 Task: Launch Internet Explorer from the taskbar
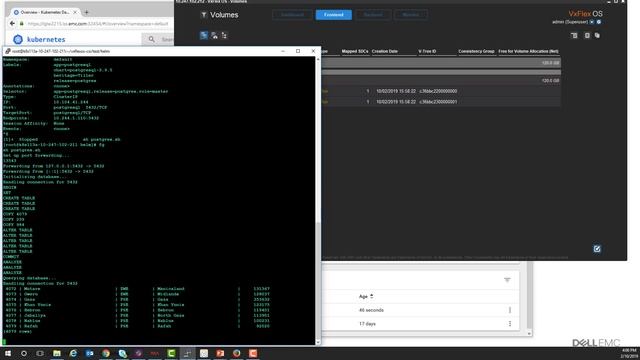coord(73,353)
